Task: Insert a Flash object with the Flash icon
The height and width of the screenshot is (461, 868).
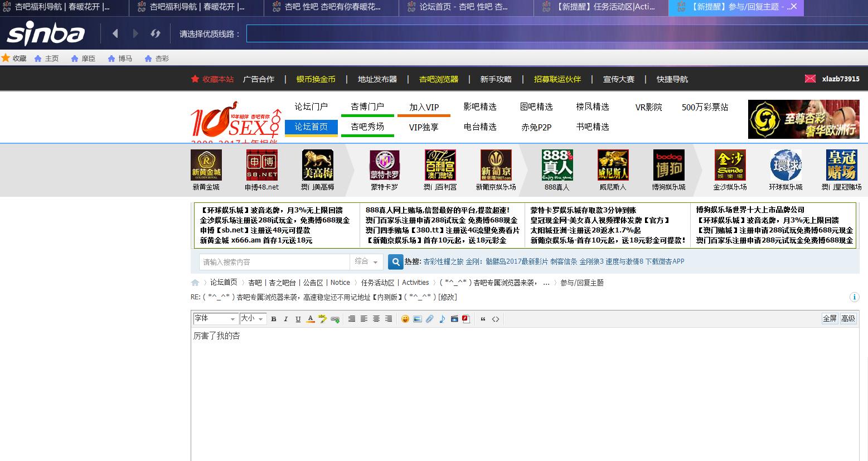Action: pyautogui.click(x=466, y=319)
